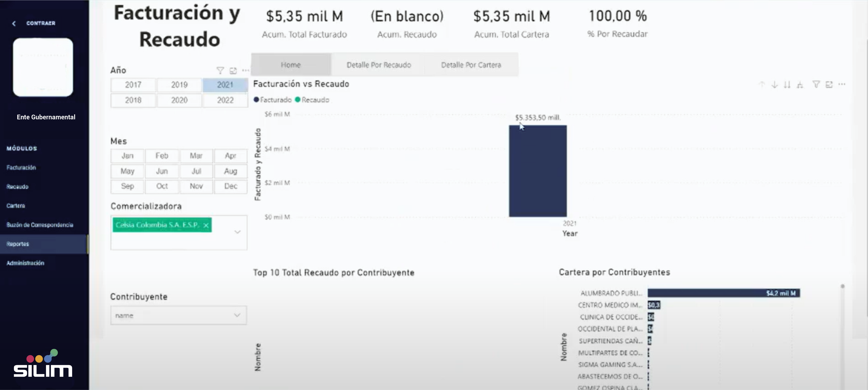Viewport: 868px width, 390px height.
Task: Click go to next level double-arrow icon
Action: coord(787,84)
